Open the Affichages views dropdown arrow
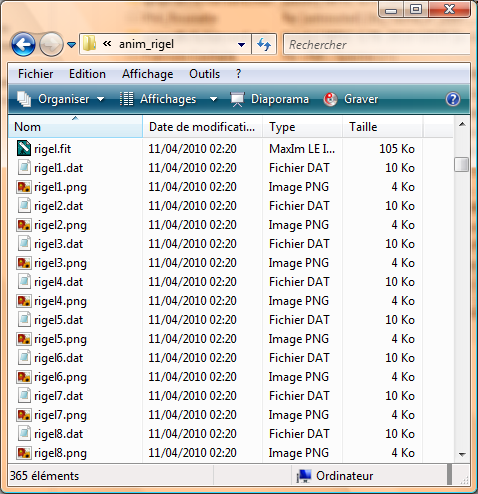 point(214,99)
